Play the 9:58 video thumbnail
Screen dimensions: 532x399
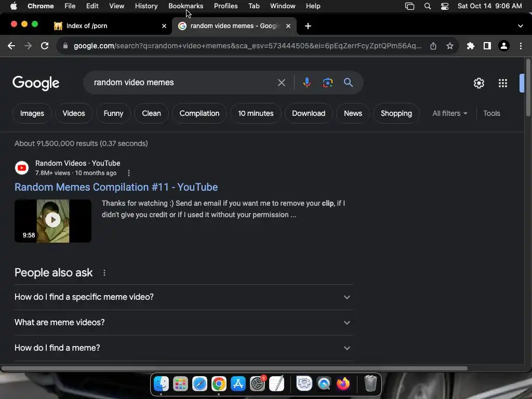53,221
